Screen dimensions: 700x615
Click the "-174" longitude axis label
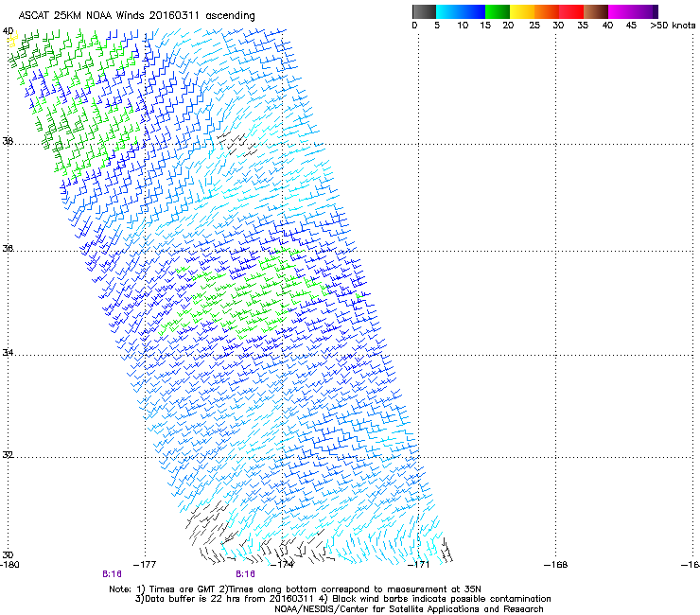click(283, 565)
